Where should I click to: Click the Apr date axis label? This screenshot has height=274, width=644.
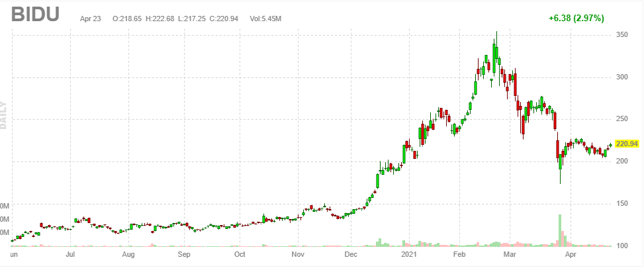pos(570,255)
